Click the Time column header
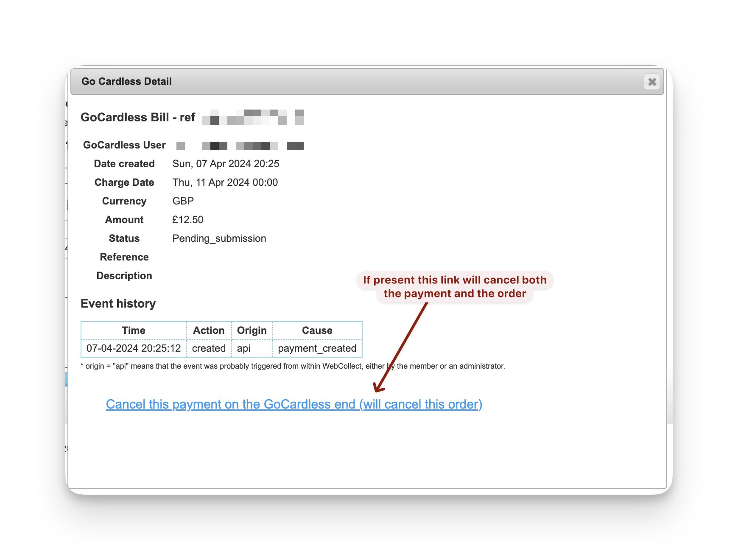Viewport: 738px width, 560px height. click(134, 330)
